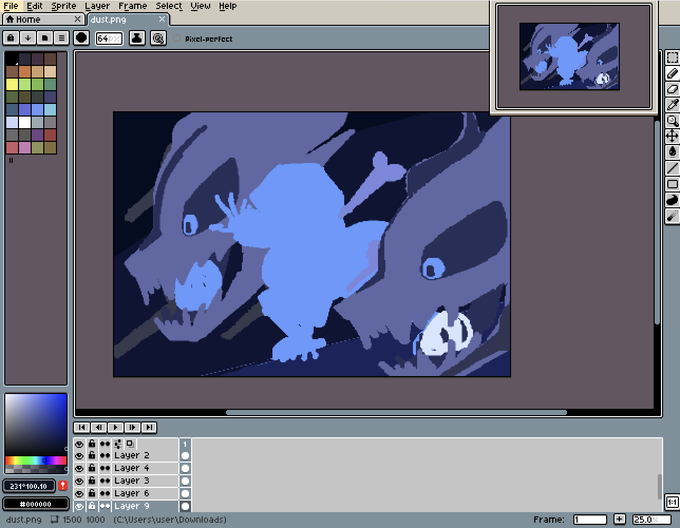This screenshot has width=680, height=528.
Task: Hide Layer 2 with its eye icon
Action: [79, 456]
